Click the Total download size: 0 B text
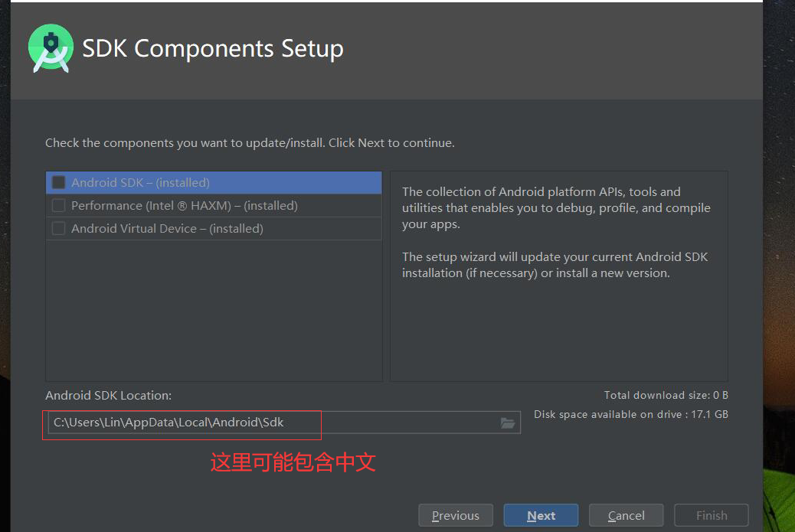The height and width of the screenshot is (532, 795). coord(666,395)
